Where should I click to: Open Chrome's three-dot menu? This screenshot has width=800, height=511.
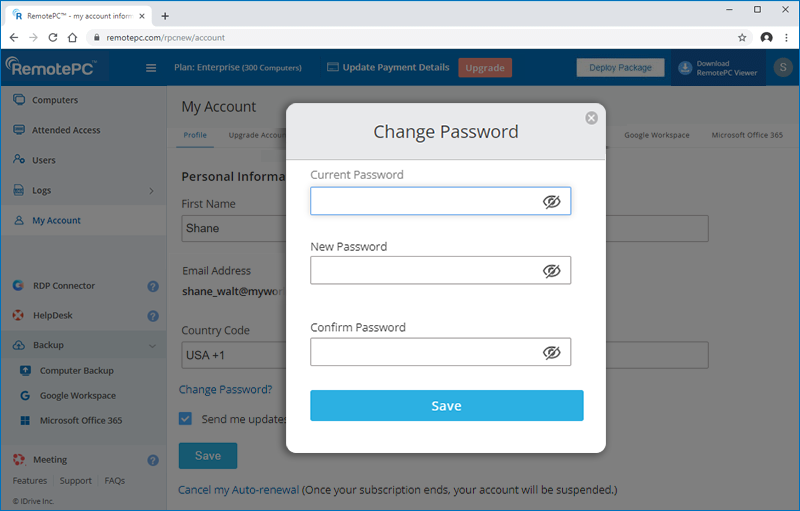787,38
